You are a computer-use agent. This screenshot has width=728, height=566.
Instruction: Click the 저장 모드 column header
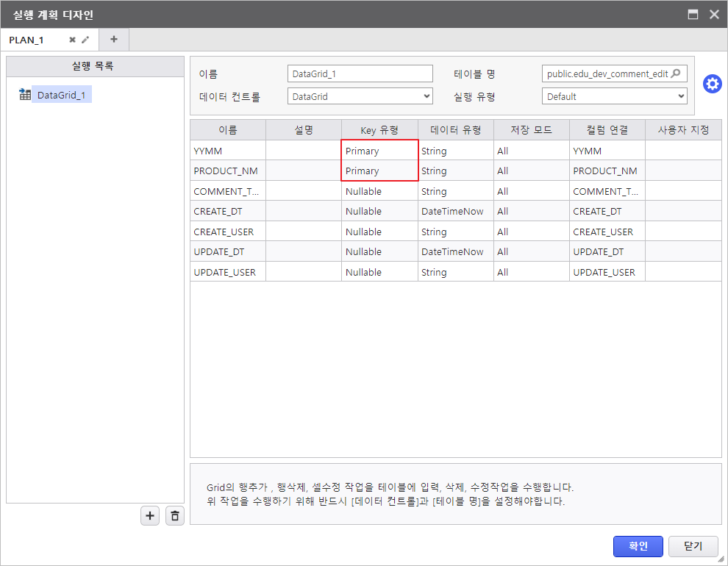coord(531,130)
